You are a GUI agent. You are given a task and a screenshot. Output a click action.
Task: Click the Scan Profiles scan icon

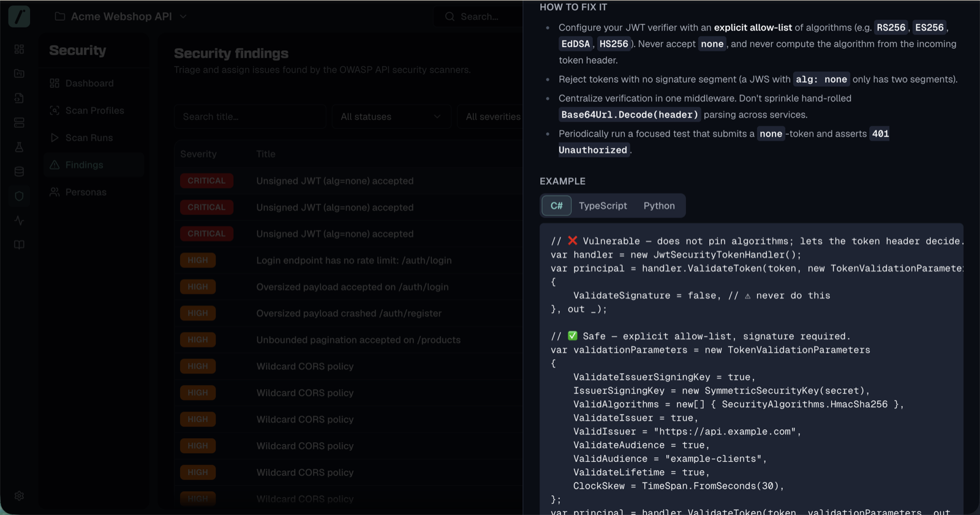pos(55,110)
